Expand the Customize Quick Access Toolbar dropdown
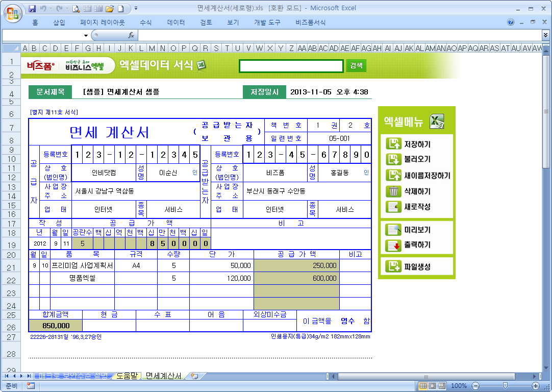552x392 pixels. [136, 9]
